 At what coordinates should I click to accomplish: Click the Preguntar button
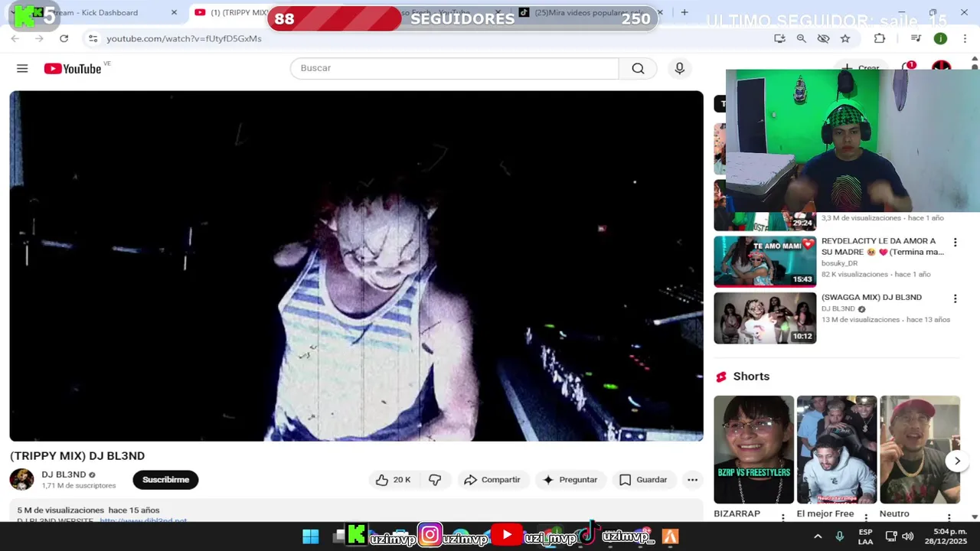pyautogui.click(x=570, y=480)
